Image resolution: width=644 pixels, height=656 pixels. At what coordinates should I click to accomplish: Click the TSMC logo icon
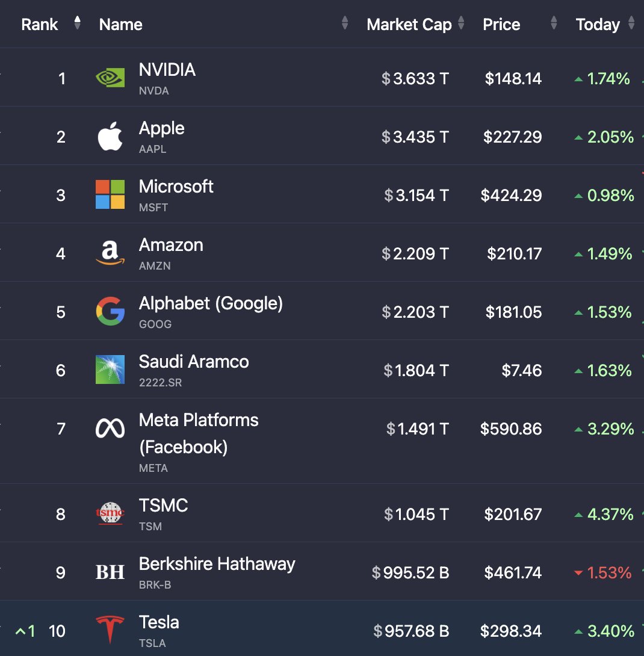[110, 513]
